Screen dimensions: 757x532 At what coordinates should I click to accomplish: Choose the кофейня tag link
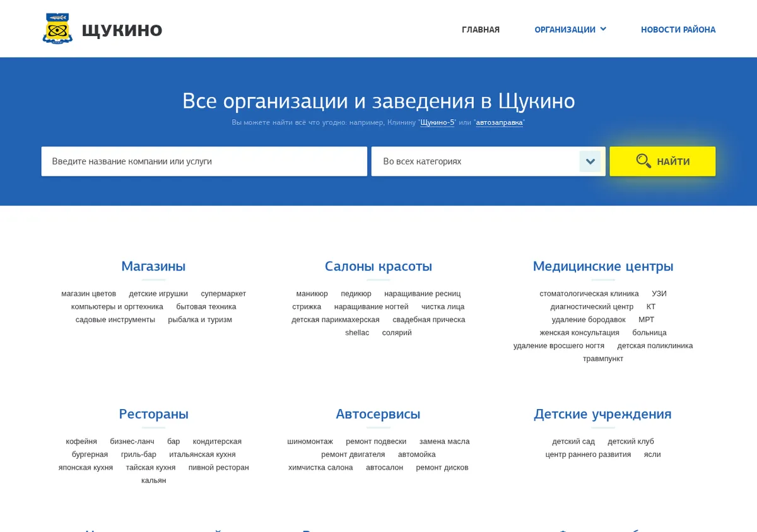[x=81, y=441]
